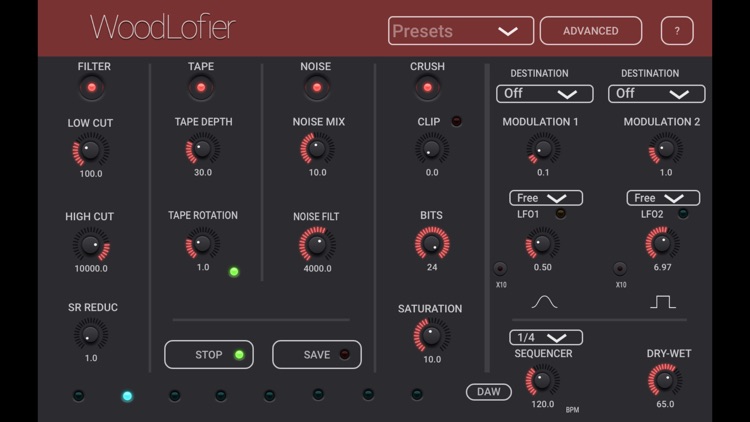Click the MODULATION 1 knob
Viewport: 750px width, 422px height.
[x=543, y=149]
